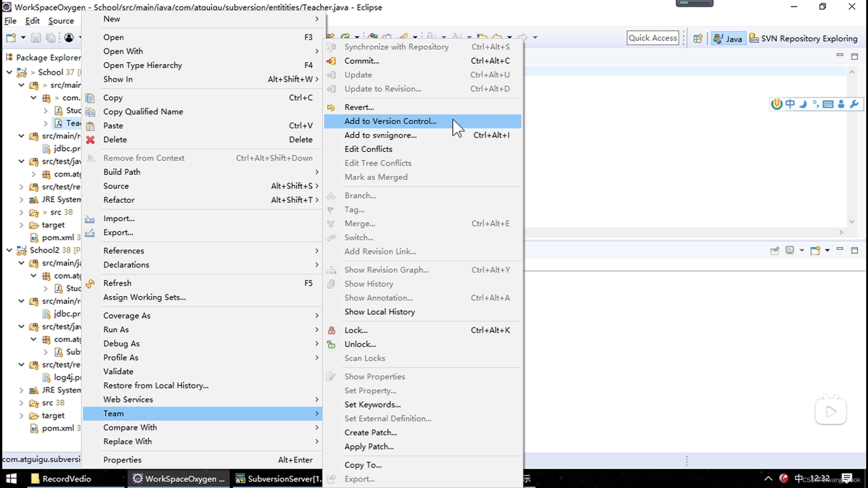Open the Copy Qualified Name entry
The width and height of the screenshot is (868, 488).
202,112
